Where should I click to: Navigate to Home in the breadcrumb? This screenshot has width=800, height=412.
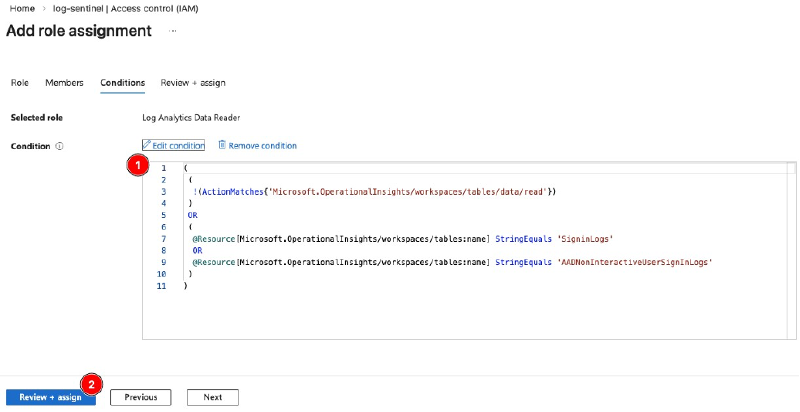coord(22,7)
